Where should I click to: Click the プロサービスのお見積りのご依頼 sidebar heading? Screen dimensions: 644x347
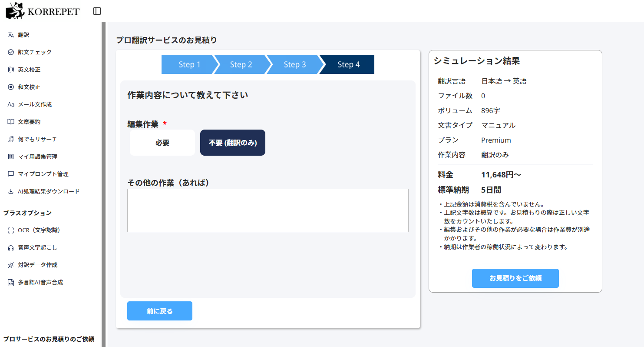[49, 339]
